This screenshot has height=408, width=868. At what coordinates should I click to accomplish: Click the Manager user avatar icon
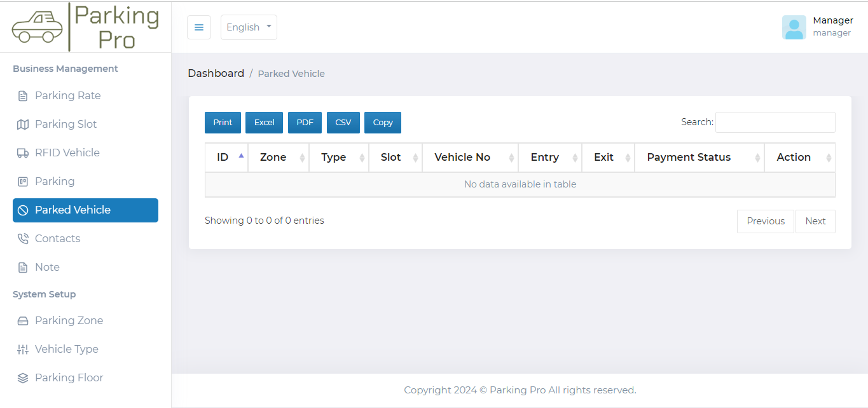point(794,27)
